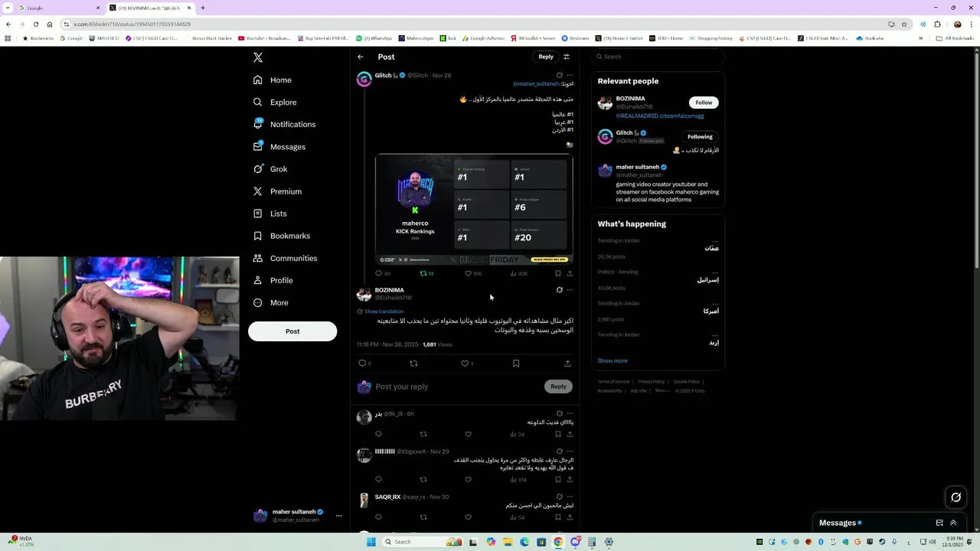Bookmark this page with the star icon
Viewport: 980px width, 551px height.
(903, 24)
